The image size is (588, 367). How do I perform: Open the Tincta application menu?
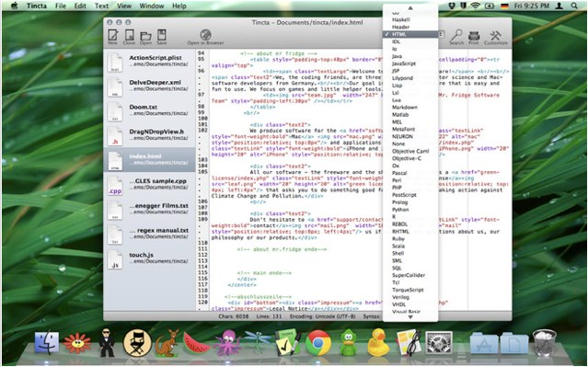tap(37, 6)
